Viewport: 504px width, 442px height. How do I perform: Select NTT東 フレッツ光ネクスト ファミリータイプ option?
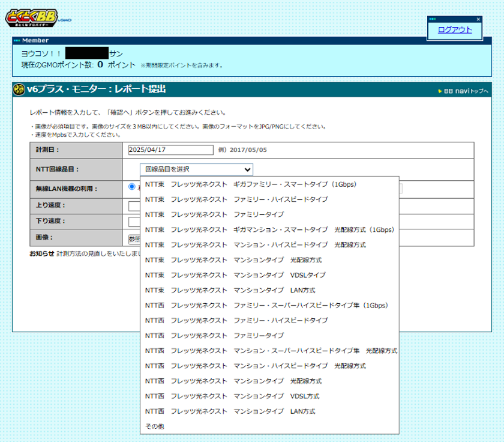210,214
